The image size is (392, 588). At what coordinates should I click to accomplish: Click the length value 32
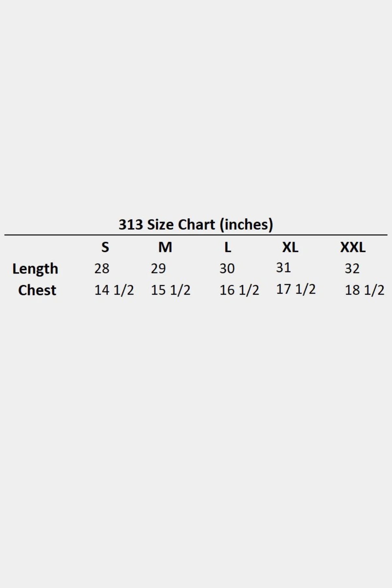click(352, 269)
